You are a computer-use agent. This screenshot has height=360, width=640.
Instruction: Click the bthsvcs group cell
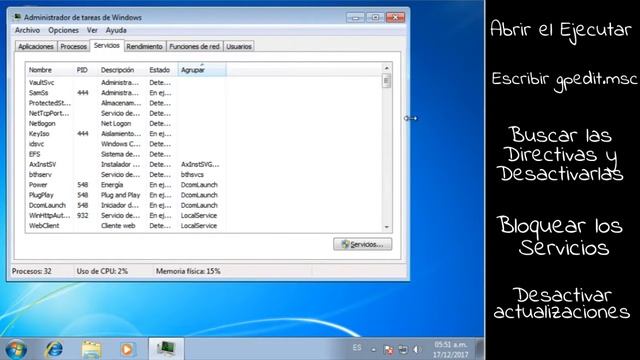192,174
